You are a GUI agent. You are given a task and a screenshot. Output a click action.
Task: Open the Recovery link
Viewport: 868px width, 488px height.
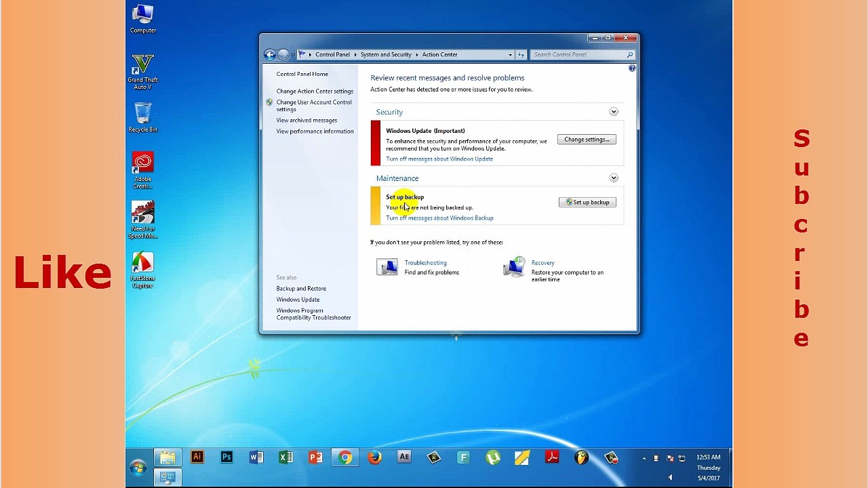pos(542,263)
